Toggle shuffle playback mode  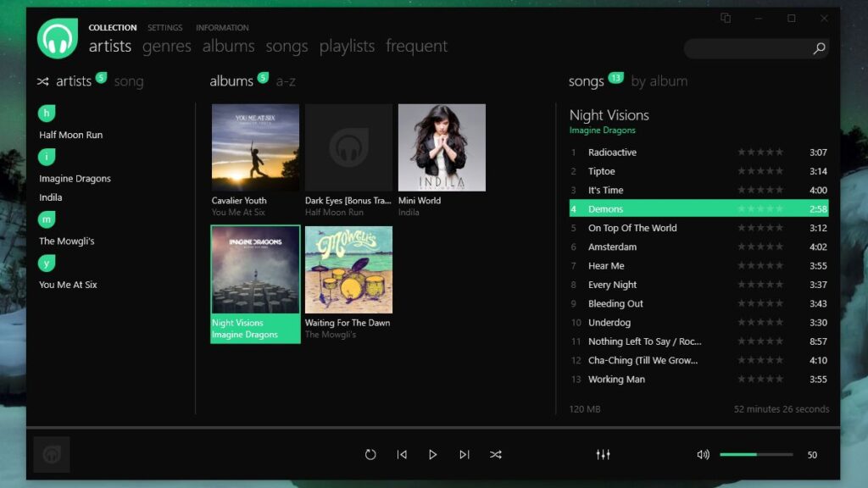496,454
